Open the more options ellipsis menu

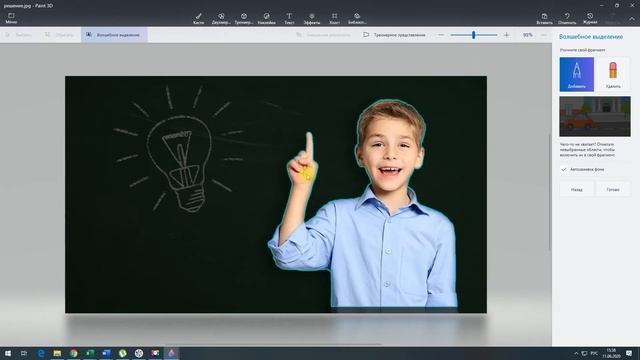(x=544, y=35)
